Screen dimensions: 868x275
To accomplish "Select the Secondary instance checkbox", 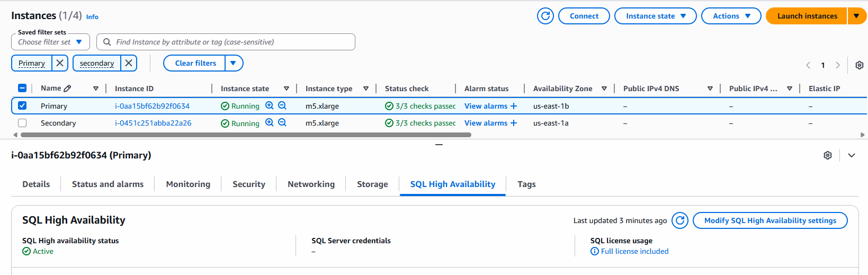I will (22, 123).
